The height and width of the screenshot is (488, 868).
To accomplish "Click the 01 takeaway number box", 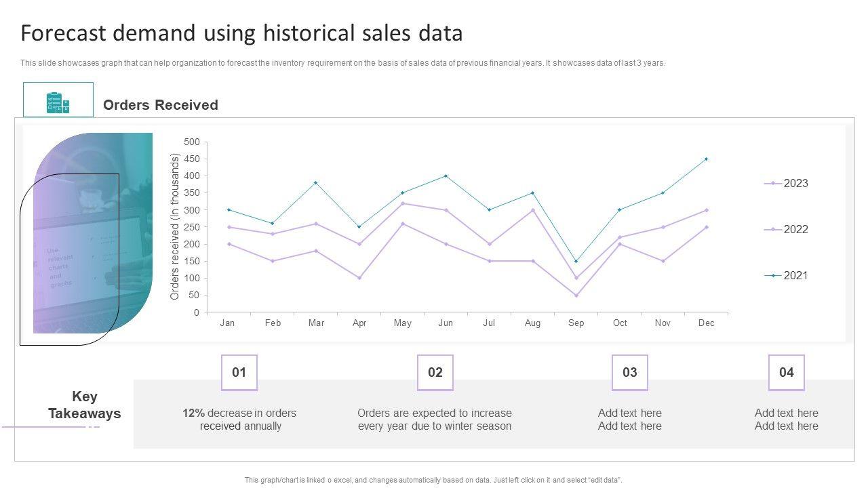I will pos(239,372).
